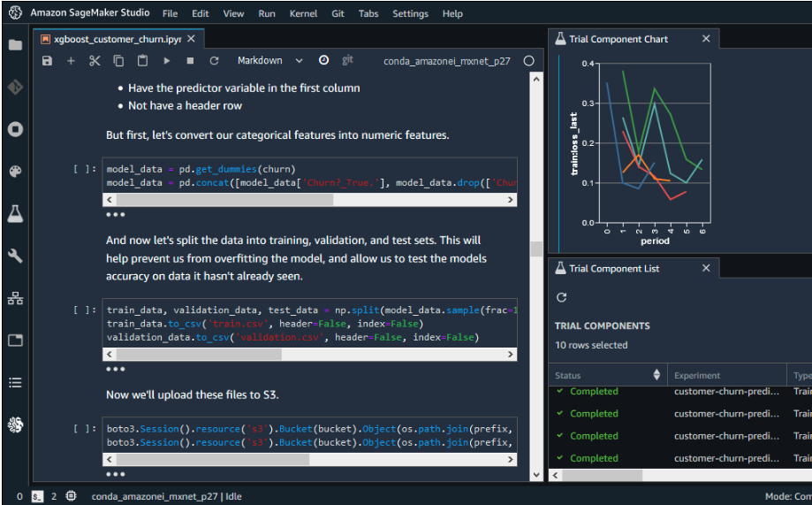Click the conda_amazonei_mxnet_p27 kernel name button
Image resolution: width=812 pixels, height=505 pixels.
[x=449, y=61]
